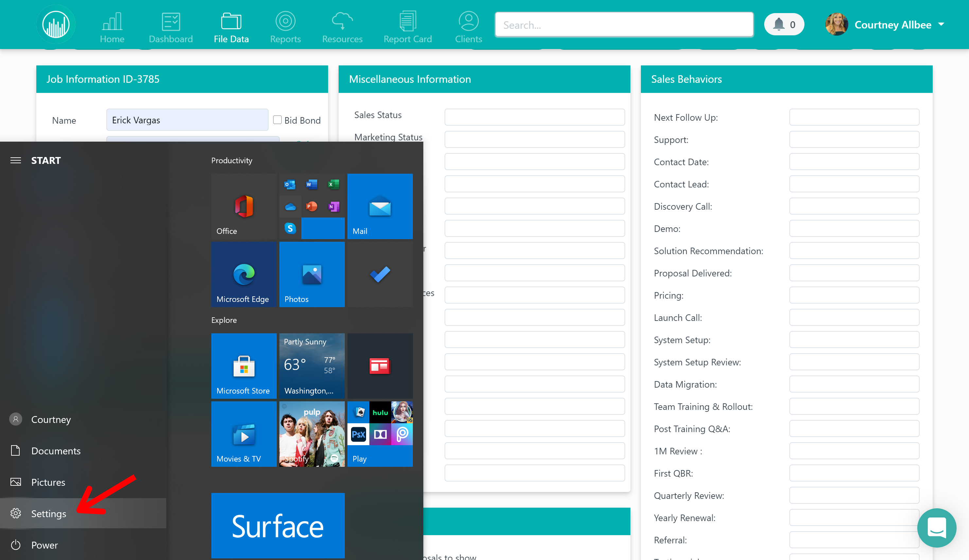Image resolution: width=969 pixels, height=560 pixels.
Task: Open OneDrive from the Office apps tile
Action: tap(290, 206)
